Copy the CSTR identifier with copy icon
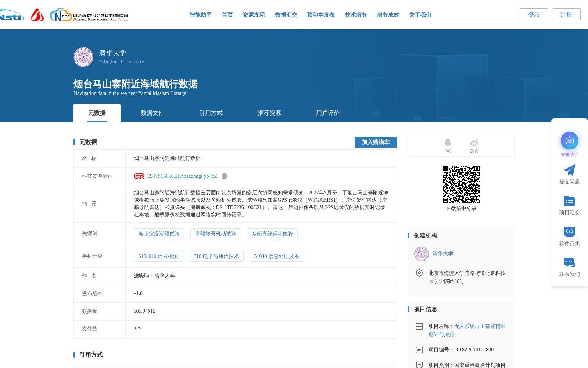This screenshot has width=588, height=368. [225, 176]
